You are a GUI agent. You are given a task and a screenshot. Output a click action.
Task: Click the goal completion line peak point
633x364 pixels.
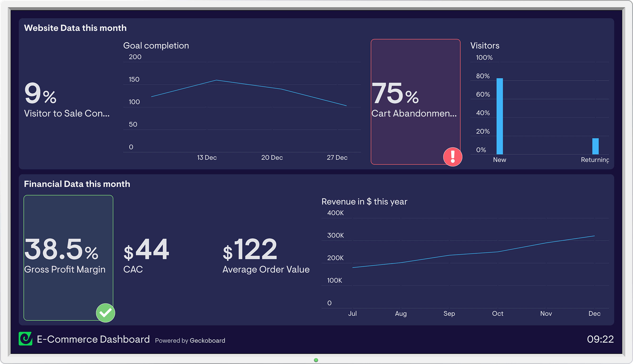[216, 80]
